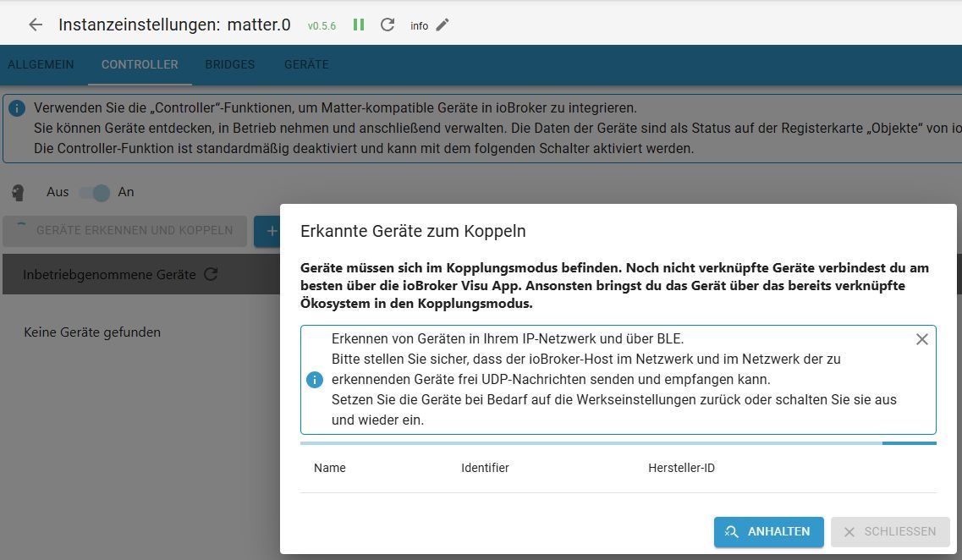
Task: Pause the matter.0 instance
Action: coord(359,25)
